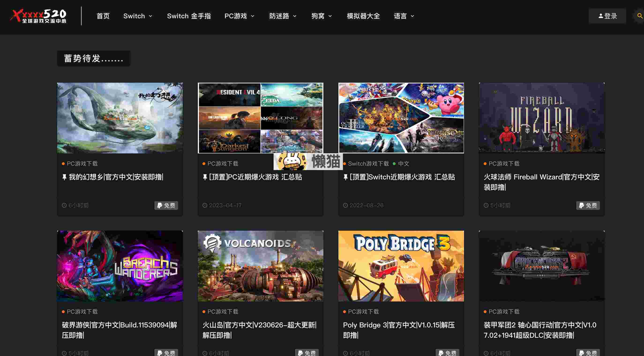This screenshot has width=644, height=356.
Task: Open the 语言 menu item
Action: pyautogui.click(x=400, y=16)
